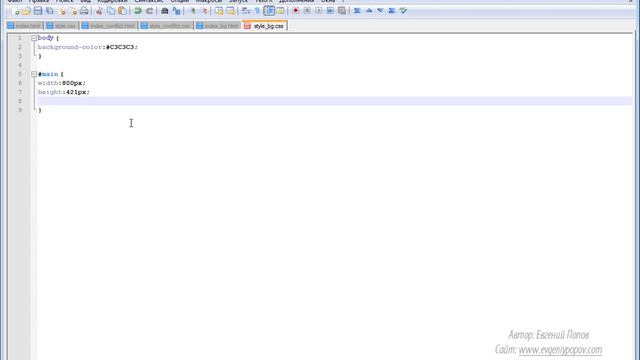Click the blue down-arrow plugin icon
Viewport: 640px width, 360px height.
tap(380, 11)
